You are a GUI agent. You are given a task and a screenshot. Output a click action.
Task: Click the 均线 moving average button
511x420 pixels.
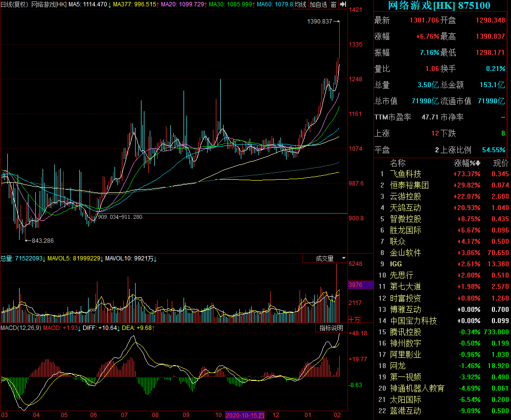301,4
